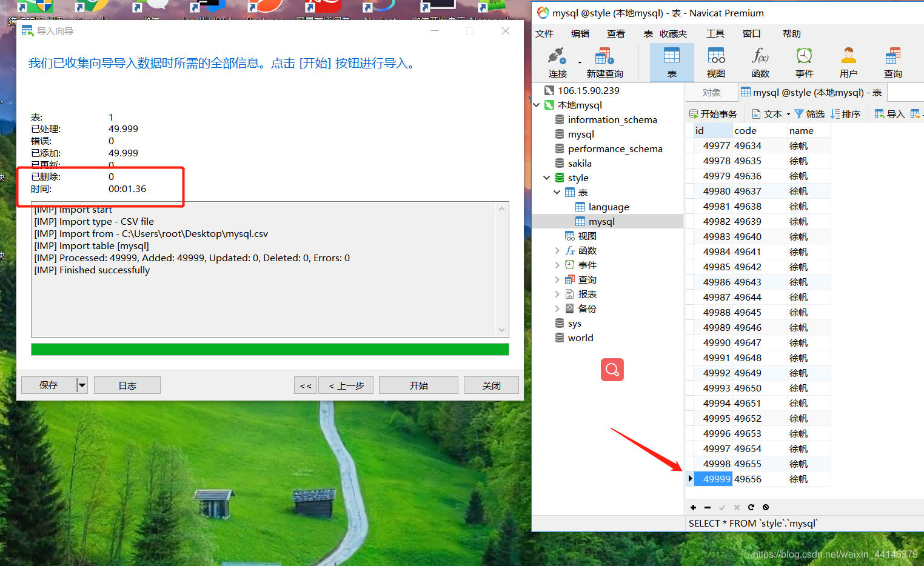The width and height of the screenshot is (924, 566).
Task: Select the 106.15.90.239 connection
Action: 589,90
